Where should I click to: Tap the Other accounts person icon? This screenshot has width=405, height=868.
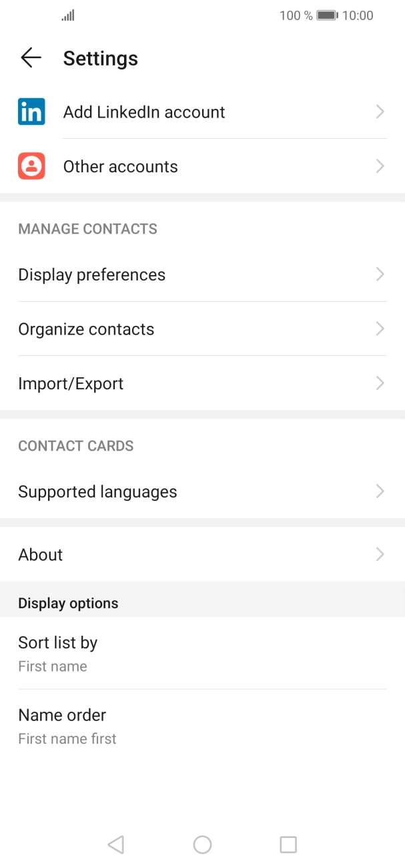[31, 166]
